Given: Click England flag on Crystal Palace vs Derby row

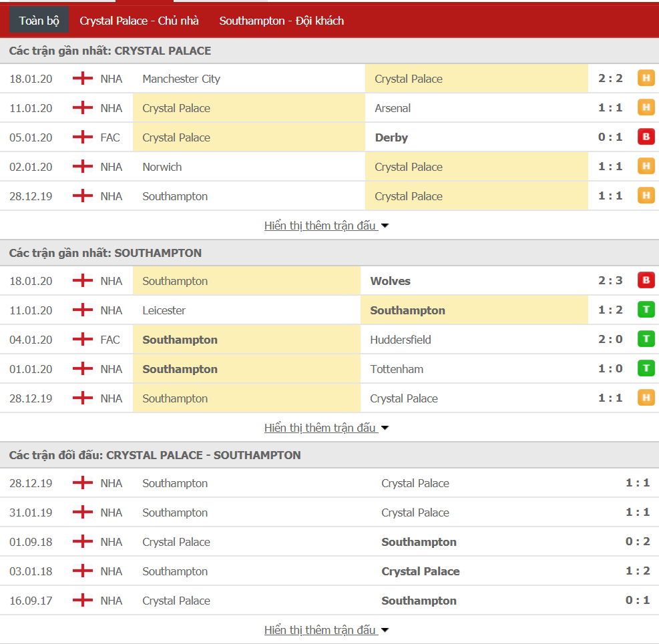Looking at the screenshot, I should (x=82, y=137).
